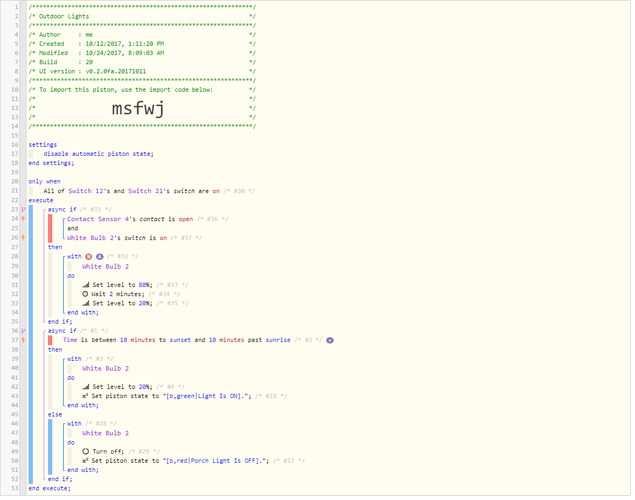Click the power icon beside 'Turn off'
The width and height of the screenshot is (635, 500).
85,451
